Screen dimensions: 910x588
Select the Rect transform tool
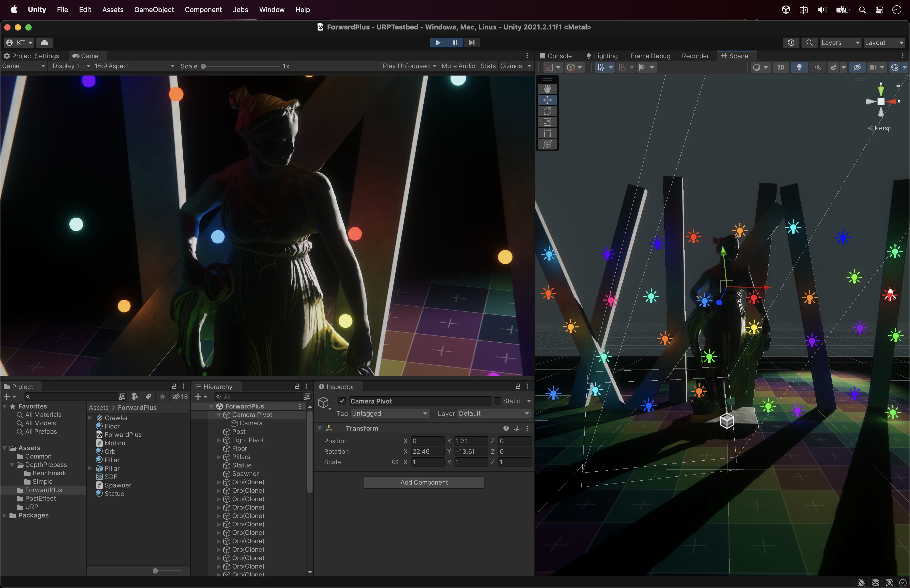547,133
